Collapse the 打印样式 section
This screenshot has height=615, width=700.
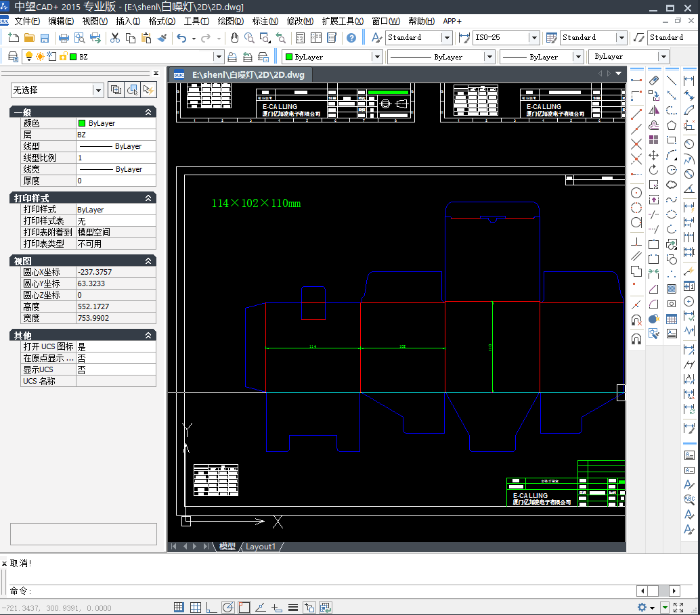148,198
